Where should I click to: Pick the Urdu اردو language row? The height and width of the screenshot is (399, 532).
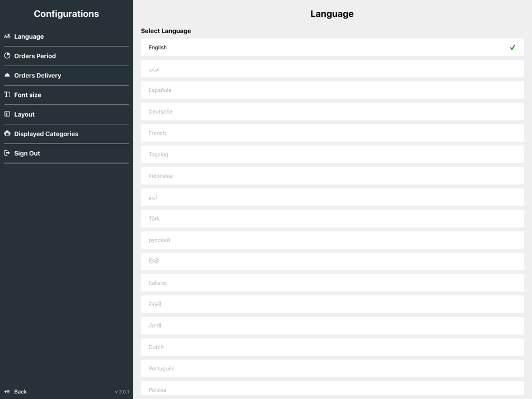332,197
